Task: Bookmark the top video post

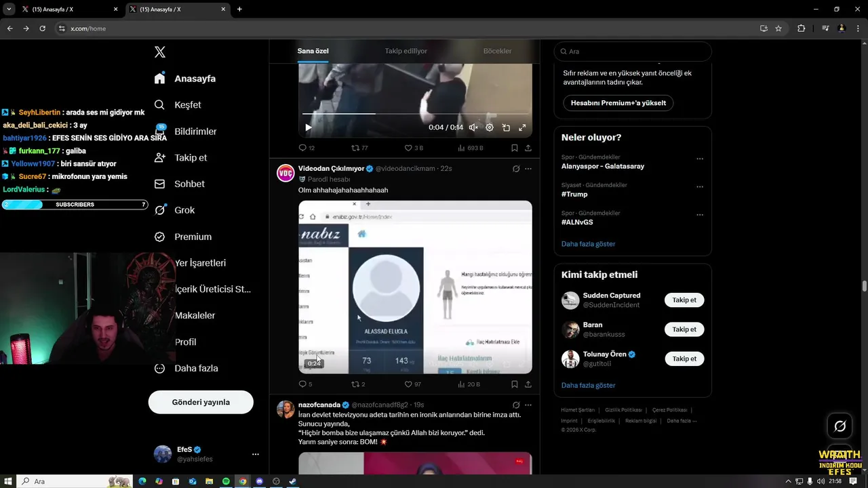Action: 515,148
